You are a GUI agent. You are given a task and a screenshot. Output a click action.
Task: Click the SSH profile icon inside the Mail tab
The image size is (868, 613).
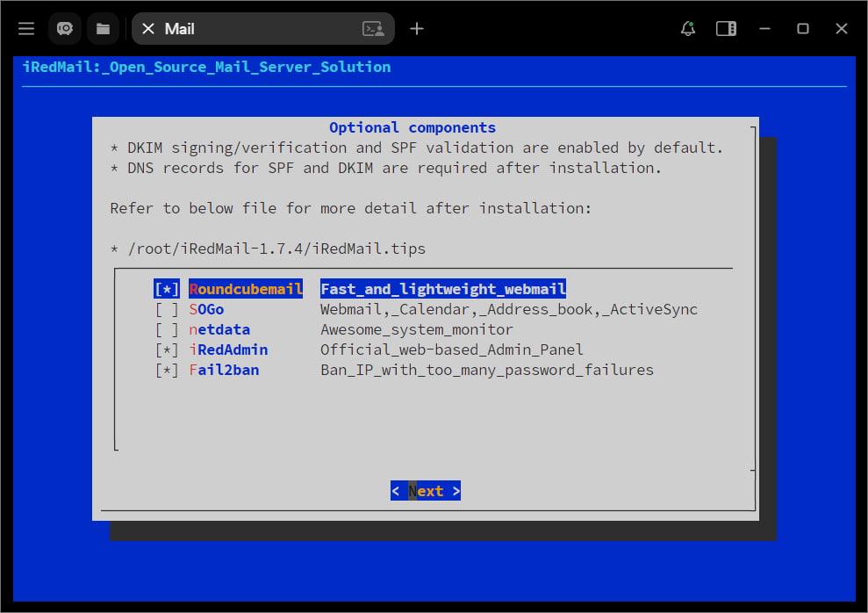(x=372, y=29)
